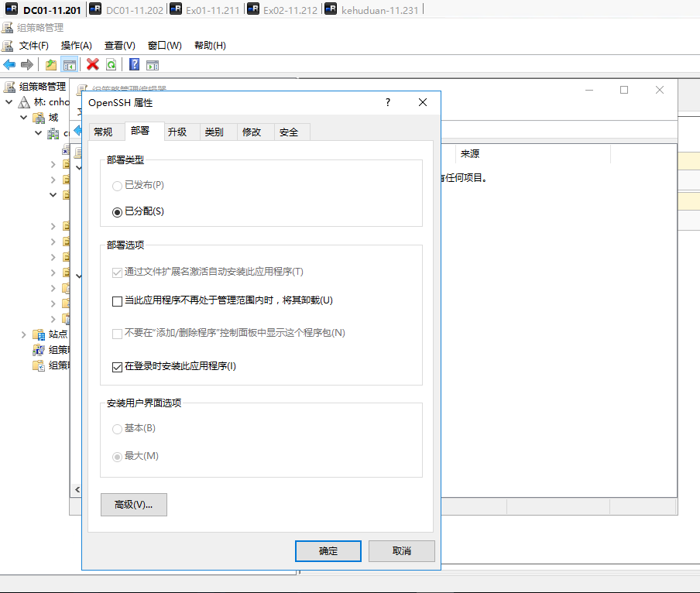The width and height of the screenshot is (700, 593).
Task: Click the 站点 sites folder icon
Action: (x=39, y=334)
